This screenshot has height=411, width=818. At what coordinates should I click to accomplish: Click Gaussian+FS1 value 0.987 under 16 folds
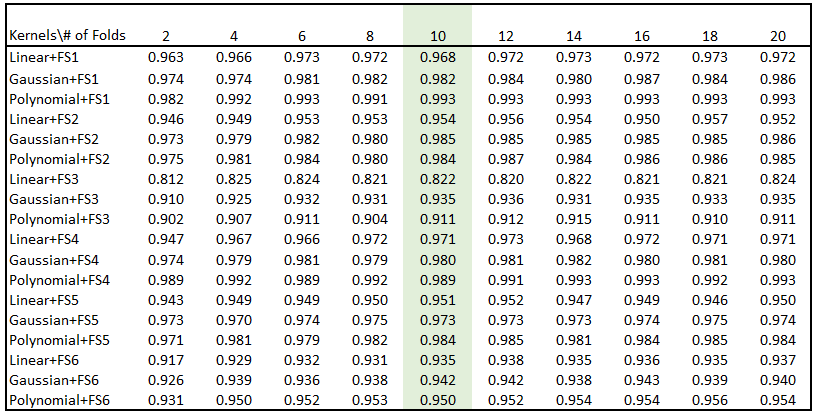pos(641,78)
